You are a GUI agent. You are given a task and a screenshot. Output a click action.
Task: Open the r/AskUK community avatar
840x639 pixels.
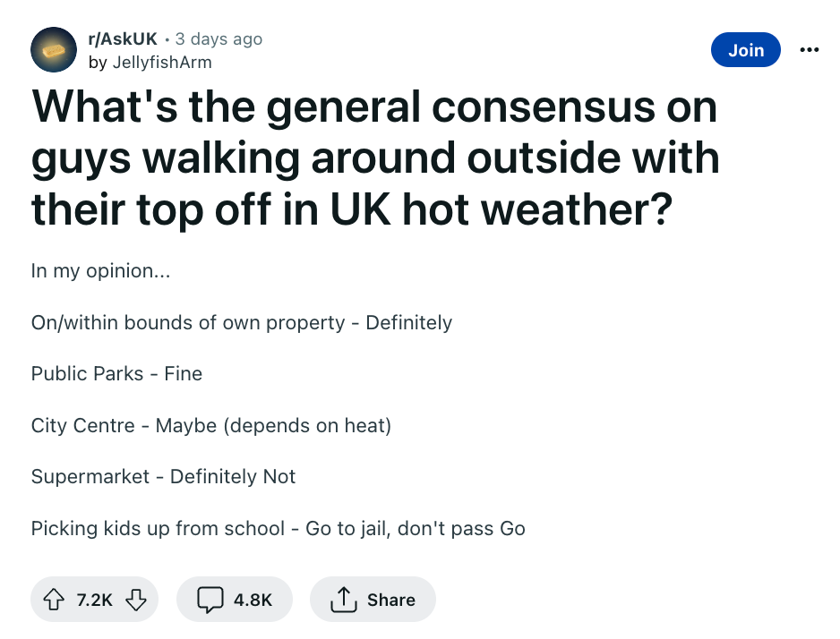click(x=54, y=49)
